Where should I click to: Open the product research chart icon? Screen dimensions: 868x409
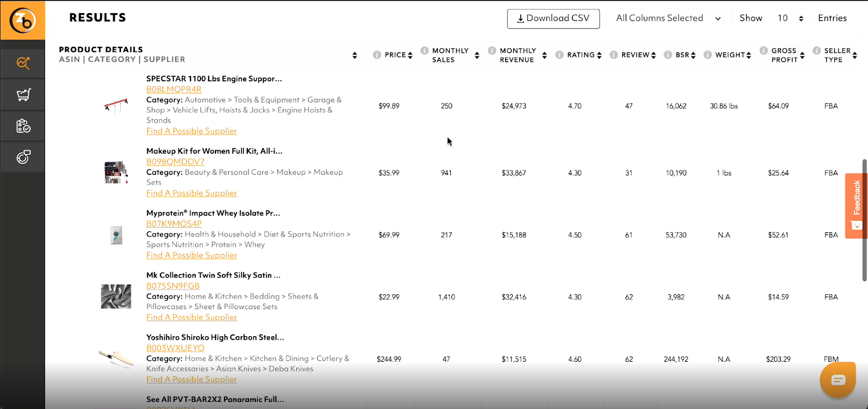point(23,64)
